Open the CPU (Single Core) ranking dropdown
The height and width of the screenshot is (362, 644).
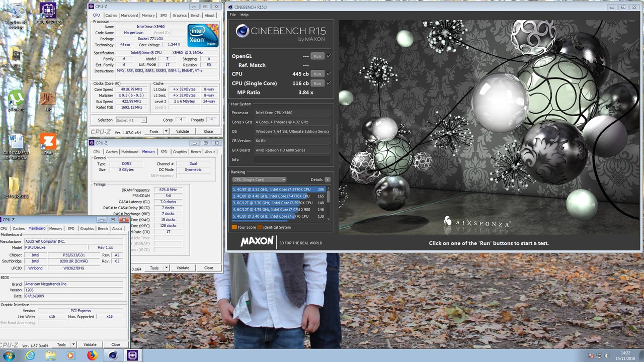click(259, 179)
